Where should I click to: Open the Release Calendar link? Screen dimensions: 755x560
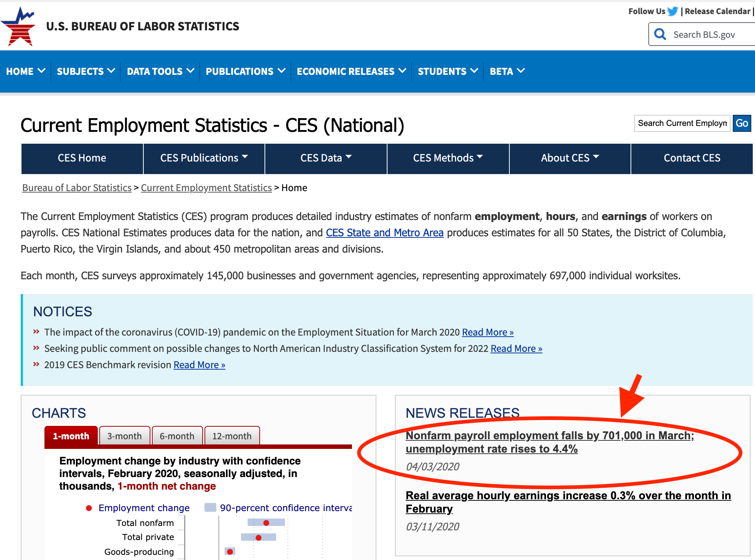pos(718,11)
